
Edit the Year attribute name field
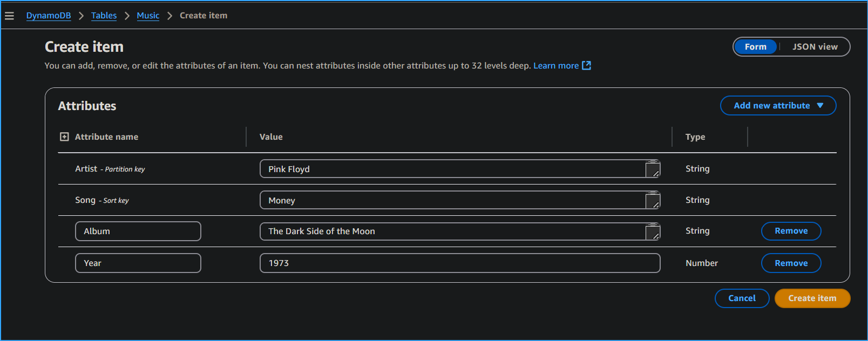coord(138,263)
